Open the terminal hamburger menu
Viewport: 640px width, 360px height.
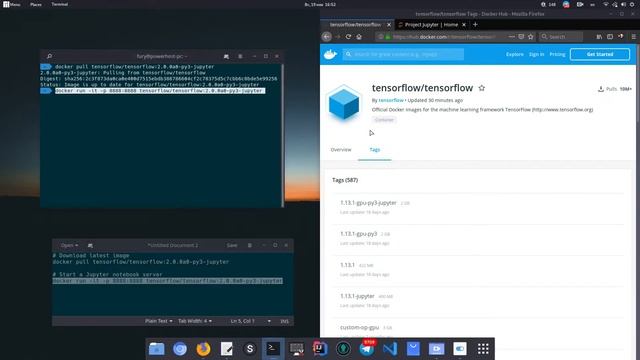240,56
